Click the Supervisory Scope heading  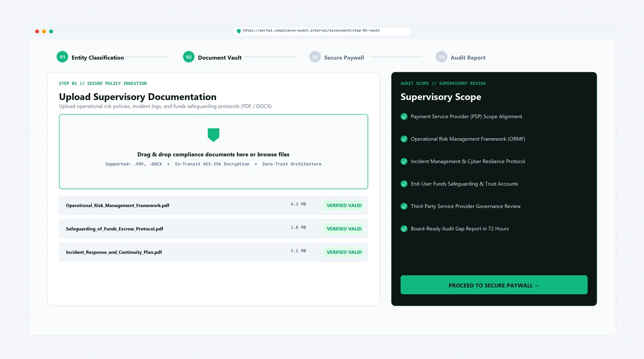tap(441, 97)
